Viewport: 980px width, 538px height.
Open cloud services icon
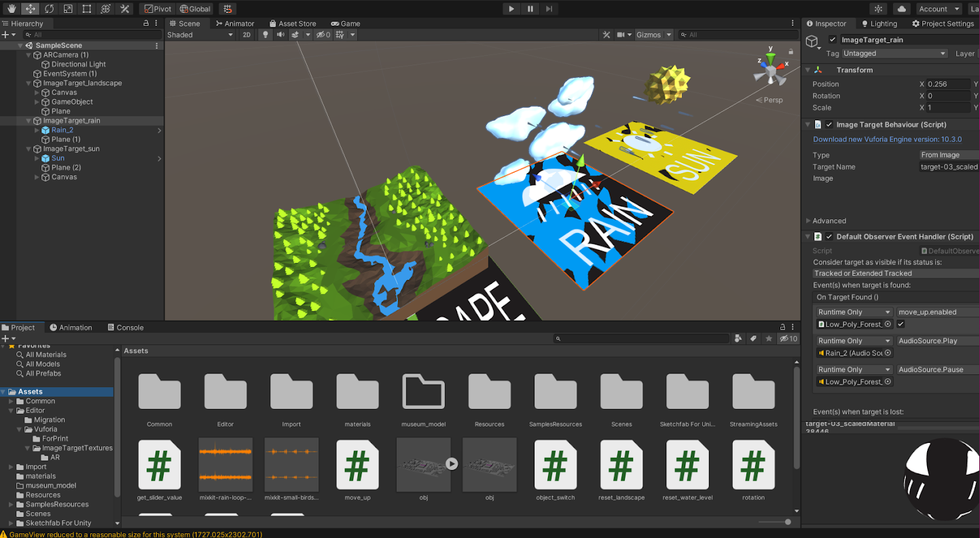tap(902, 9)
